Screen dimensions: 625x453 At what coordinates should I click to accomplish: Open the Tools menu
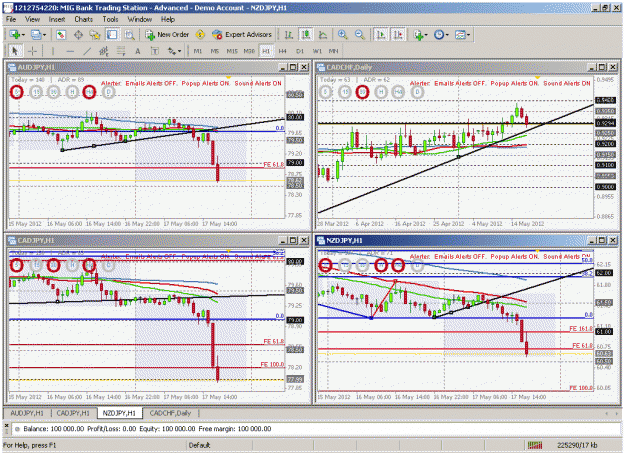coord(110,19)
